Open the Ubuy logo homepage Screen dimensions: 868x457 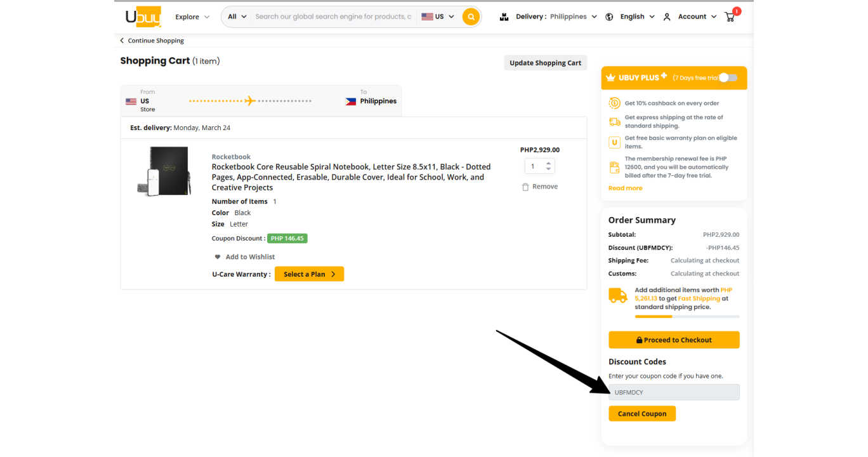pyautogui.click(x=143, y=17)
